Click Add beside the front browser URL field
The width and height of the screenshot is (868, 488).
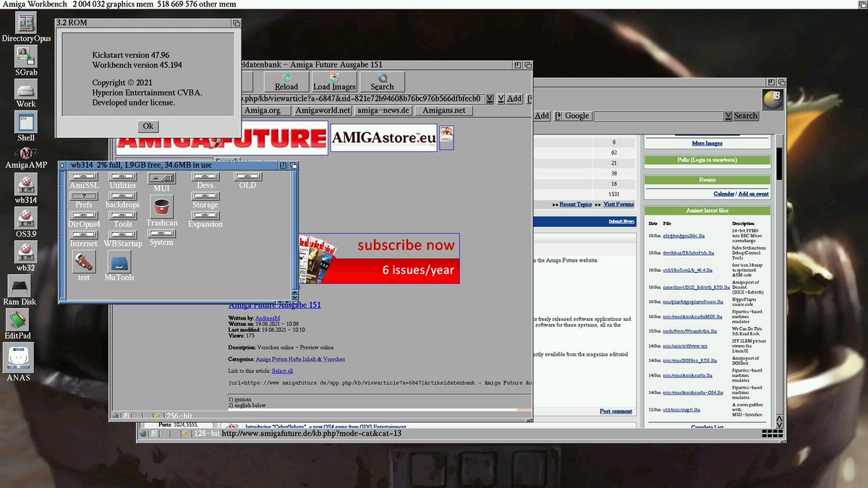click(x=514, y=98)
